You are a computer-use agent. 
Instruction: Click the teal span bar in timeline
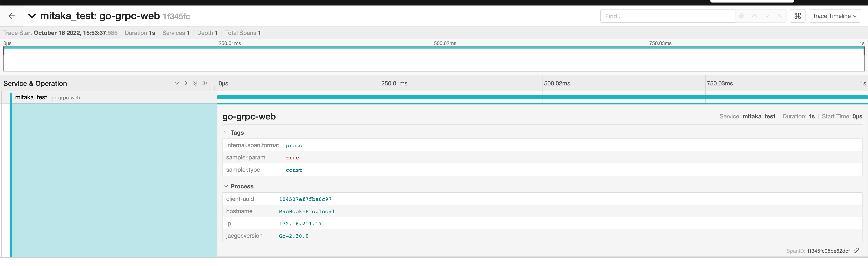pos(539,97)
